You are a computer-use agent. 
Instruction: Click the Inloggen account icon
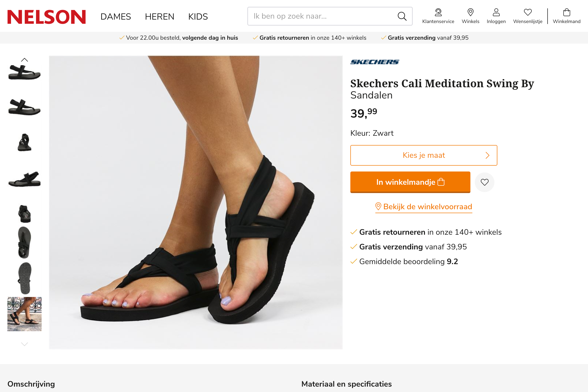496,12
